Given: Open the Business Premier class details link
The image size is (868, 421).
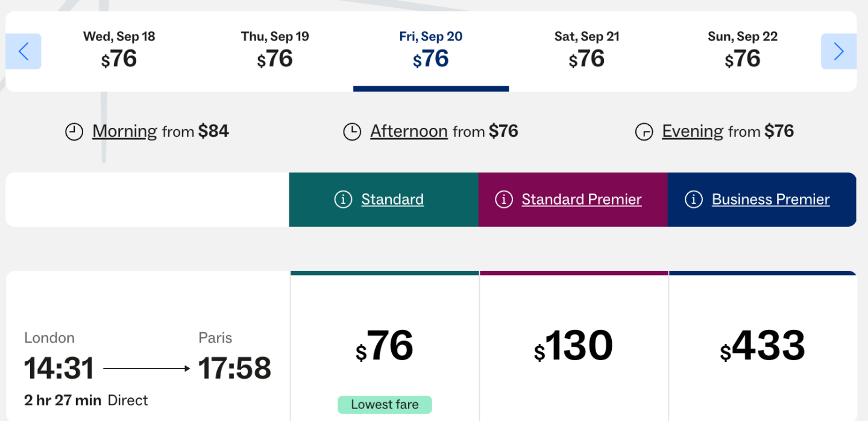Looking at the screenshot, I should pyautogui.click(x=770, y=200).
